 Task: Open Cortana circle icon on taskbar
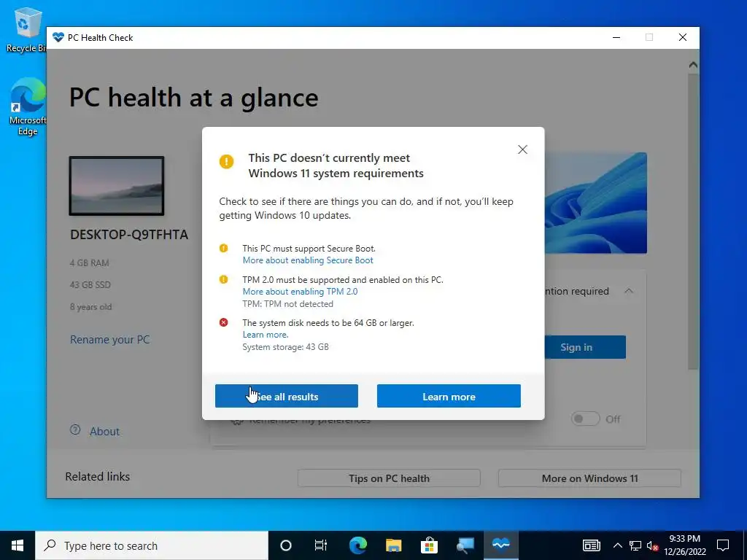pyautogui.click(x=286, y=545)
